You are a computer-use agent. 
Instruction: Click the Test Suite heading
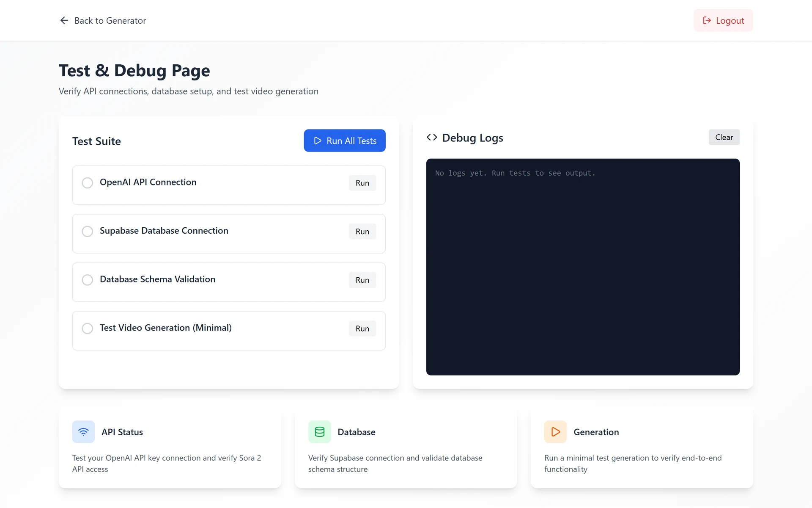(96, 141)
